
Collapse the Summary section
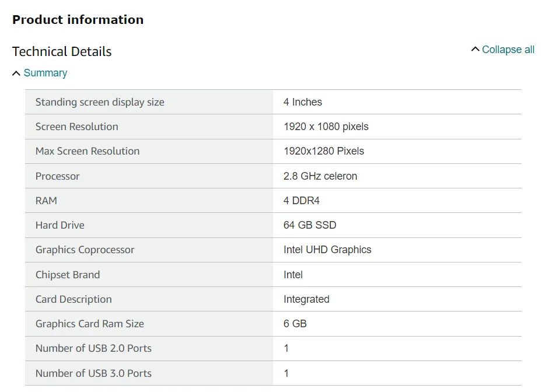point(46,73)
